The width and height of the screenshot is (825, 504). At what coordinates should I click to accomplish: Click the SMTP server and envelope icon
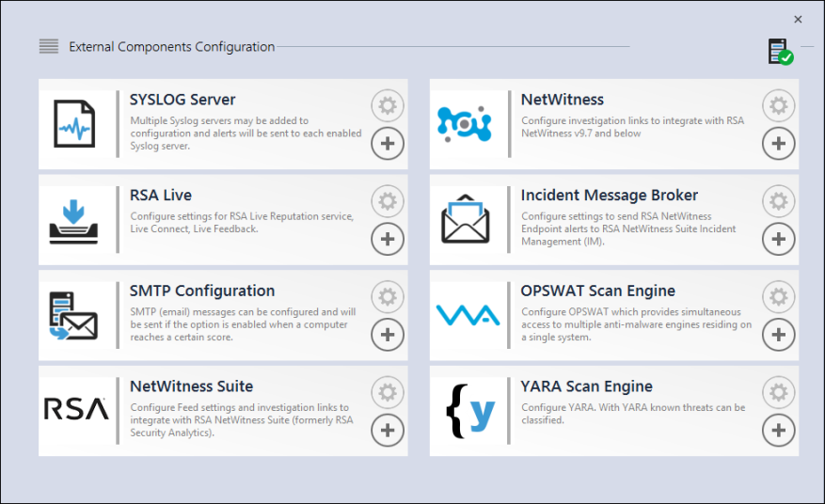pyautogui.click(x=73, y=316)
